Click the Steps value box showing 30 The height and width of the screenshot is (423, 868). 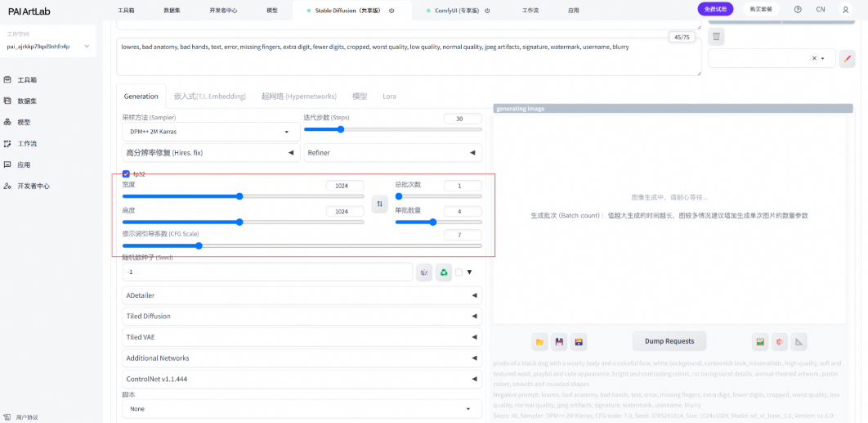(463, 119)
